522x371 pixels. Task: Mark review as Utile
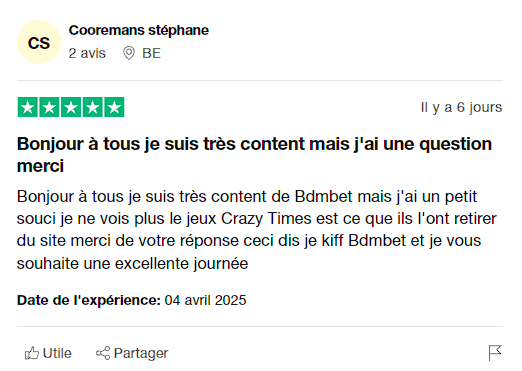48,353
